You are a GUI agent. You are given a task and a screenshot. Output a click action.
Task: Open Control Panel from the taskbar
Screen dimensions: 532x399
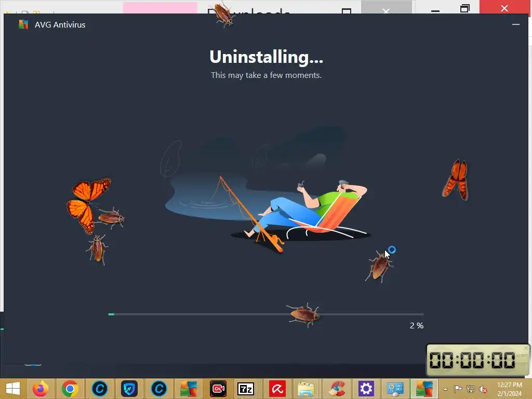click(x=395, y=389)
